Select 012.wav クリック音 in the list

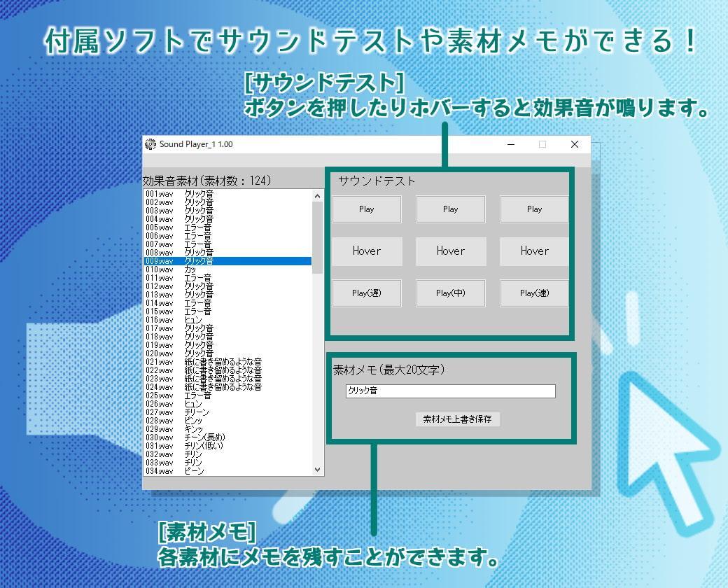pyautogui.click(x=227, y=286)
